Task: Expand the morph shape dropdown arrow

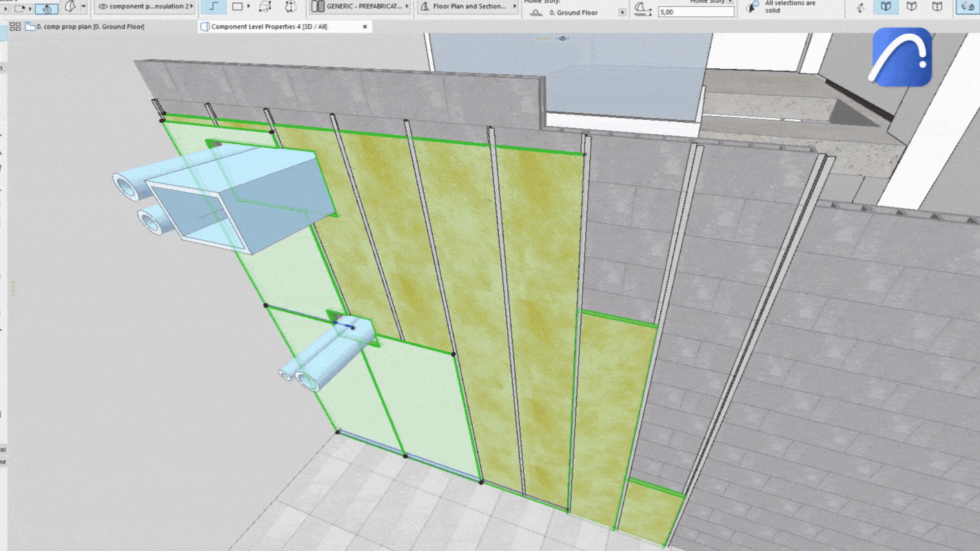Action: 83,7
